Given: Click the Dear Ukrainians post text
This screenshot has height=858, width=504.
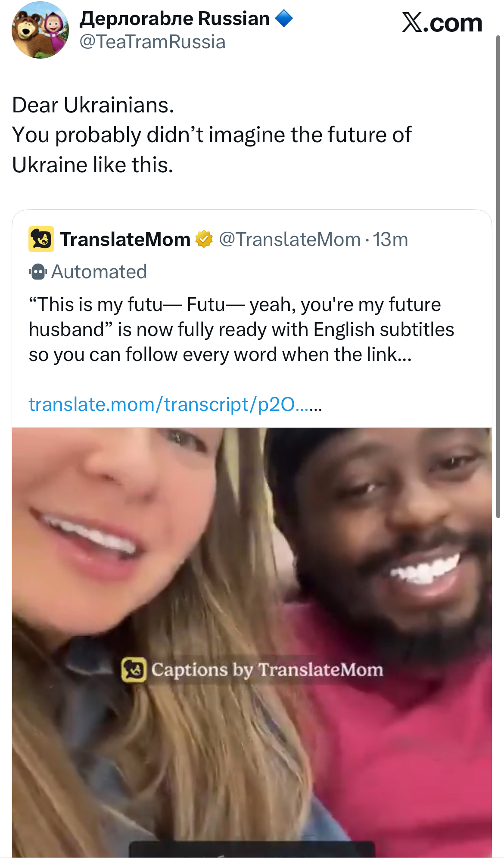Looking at the screenshot, I should point(212,135).
